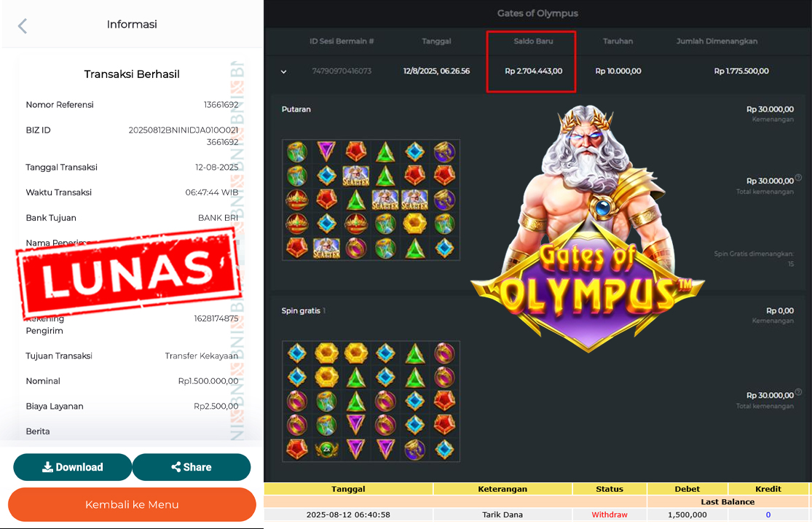
Task: Click the Taruhan column header
Action: (618, 41)
